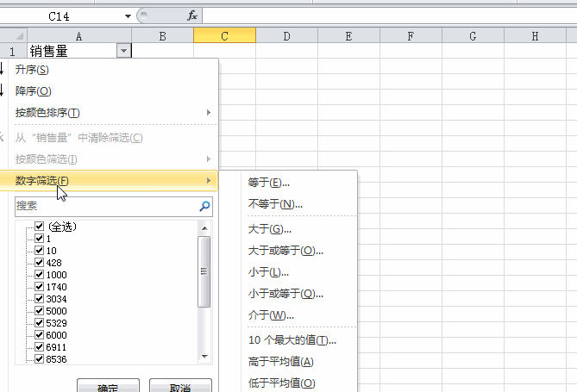Open the Name Box dropdown arrow
This screenshot has height=392, width=577.
coord(128,16)
